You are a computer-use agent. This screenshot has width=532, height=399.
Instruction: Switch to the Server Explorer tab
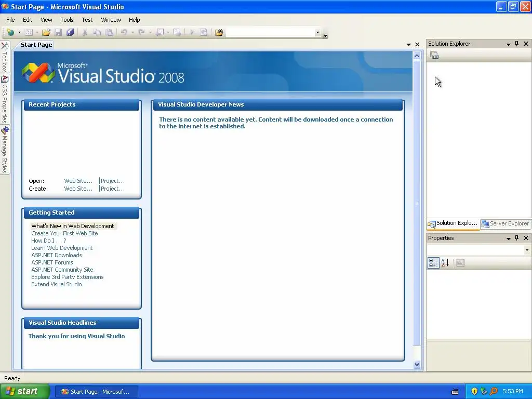click(506, 223)
